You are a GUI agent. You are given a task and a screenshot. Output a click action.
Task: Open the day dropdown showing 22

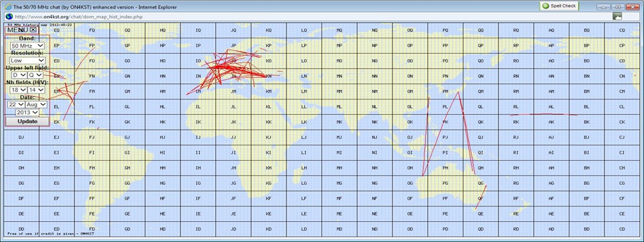tap(16, 105)
